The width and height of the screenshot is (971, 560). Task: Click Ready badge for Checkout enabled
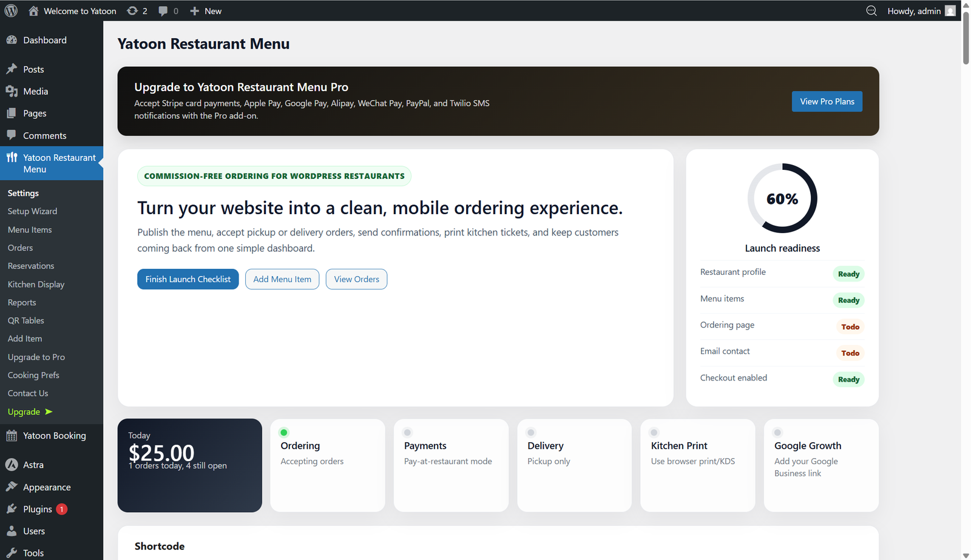(x=848, y=379)
